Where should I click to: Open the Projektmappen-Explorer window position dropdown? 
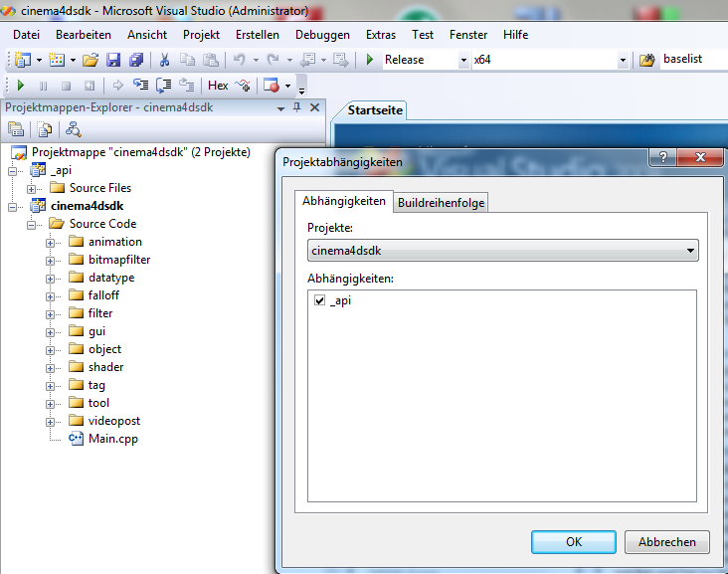point(280,108)
